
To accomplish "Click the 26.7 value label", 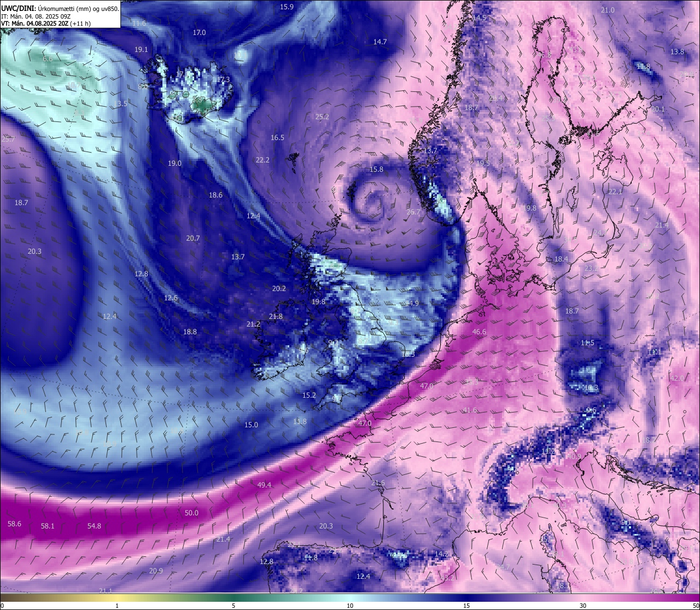I will pos(413,212).
